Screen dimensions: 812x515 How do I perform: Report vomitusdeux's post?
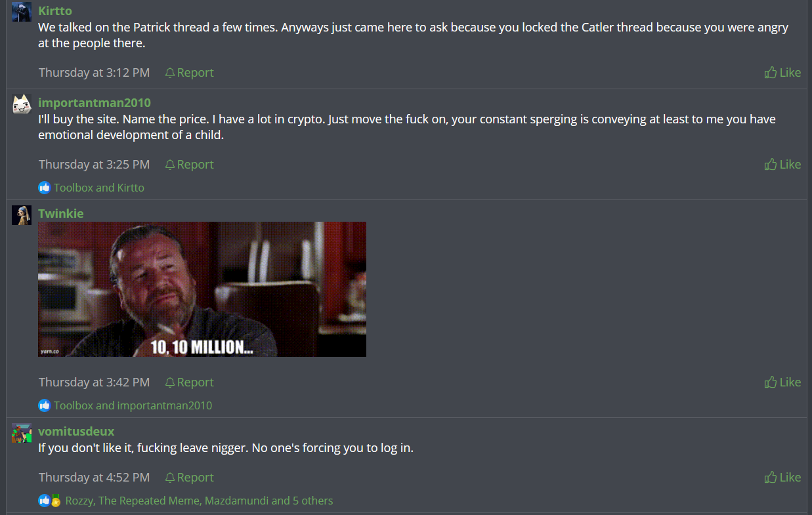coord(189,478)
